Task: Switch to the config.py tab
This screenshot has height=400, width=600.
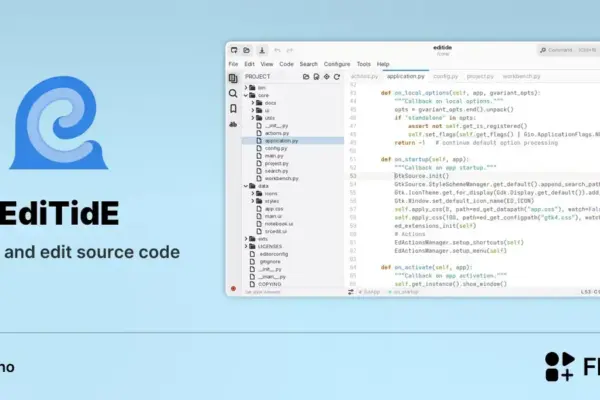Action: (445, 77)
